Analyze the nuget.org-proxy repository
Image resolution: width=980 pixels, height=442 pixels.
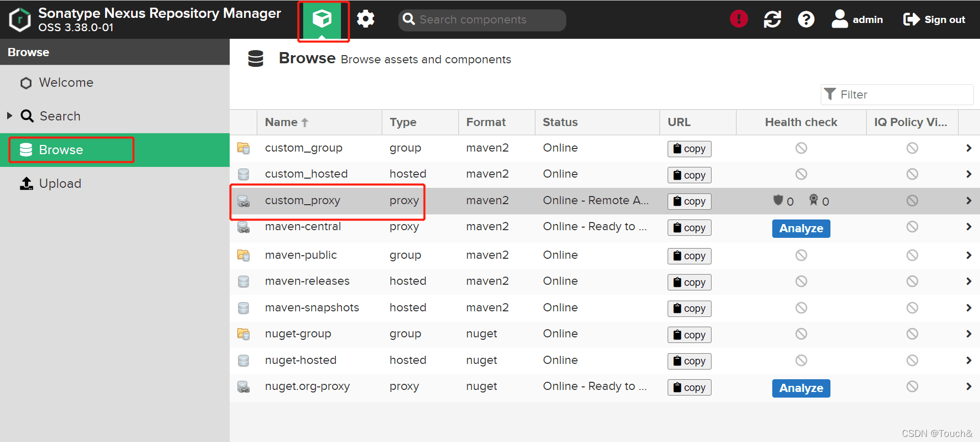coord(801,388)
